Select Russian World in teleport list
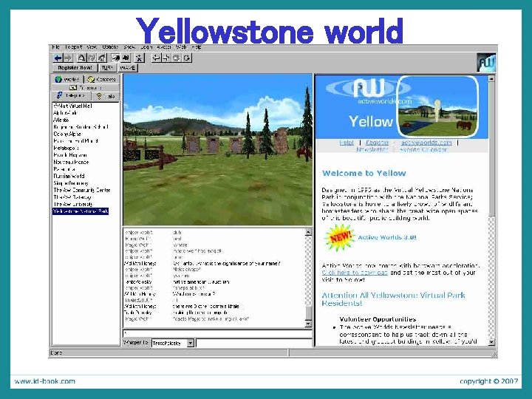Image resolution: width=532 pixels, height=399 pixels. [x=69, y=176]
